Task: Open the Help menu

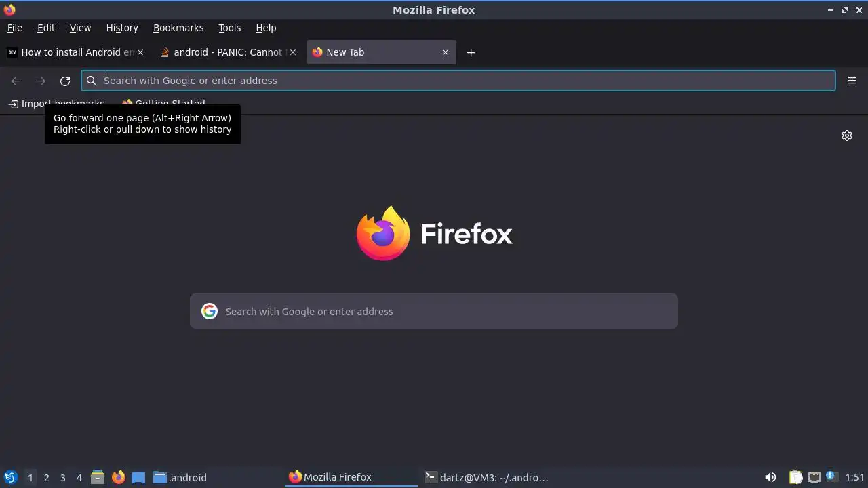Action: [x=266, y=28]
